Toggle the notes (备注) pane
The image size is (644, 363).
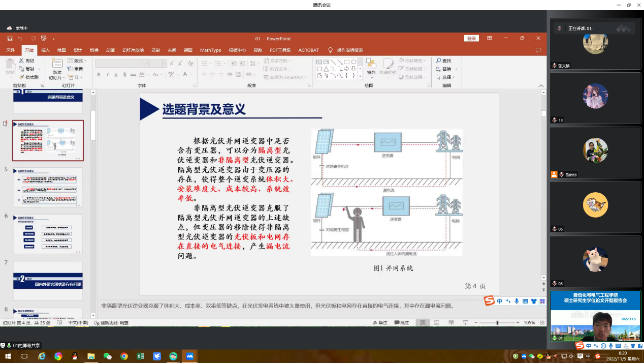379,323
